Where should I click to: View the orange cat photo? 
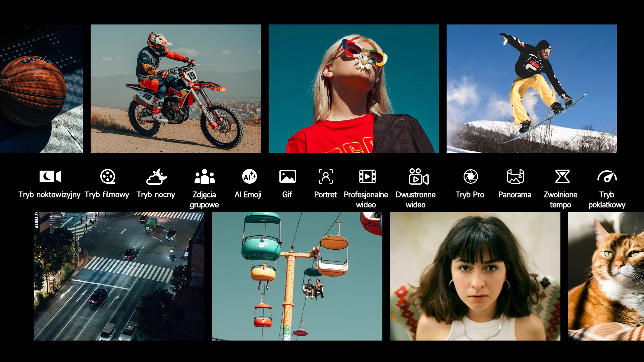point(605,276)
